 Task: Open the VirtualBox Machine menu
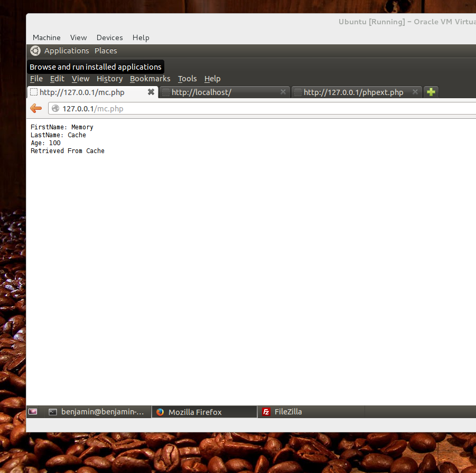46,37
